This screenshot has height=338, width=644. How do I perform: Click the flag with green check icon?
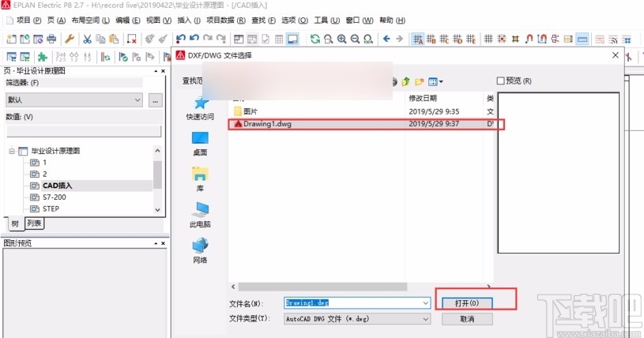[x=122, y=57]
